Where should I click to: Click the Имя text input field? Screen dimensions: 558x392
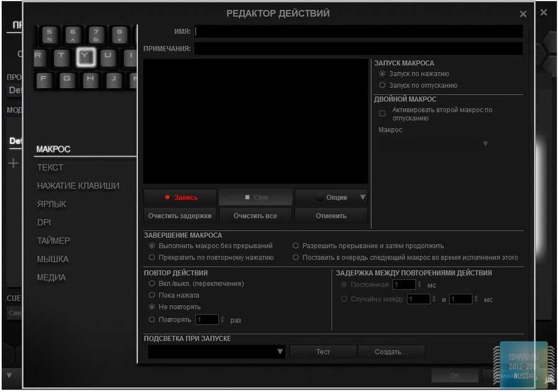click(x=358, y=32)
